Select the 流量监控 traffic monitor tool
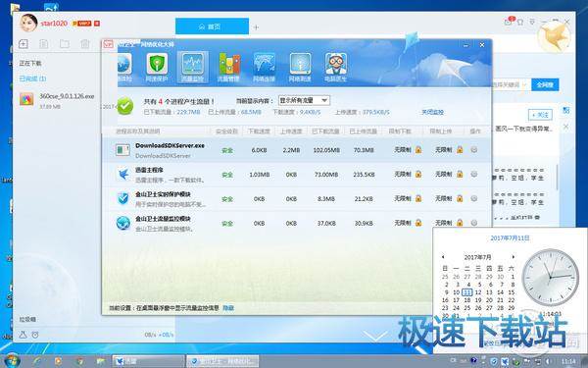This screenshot has width=588, height=368. pyautogui.click(x=192, y=68)
